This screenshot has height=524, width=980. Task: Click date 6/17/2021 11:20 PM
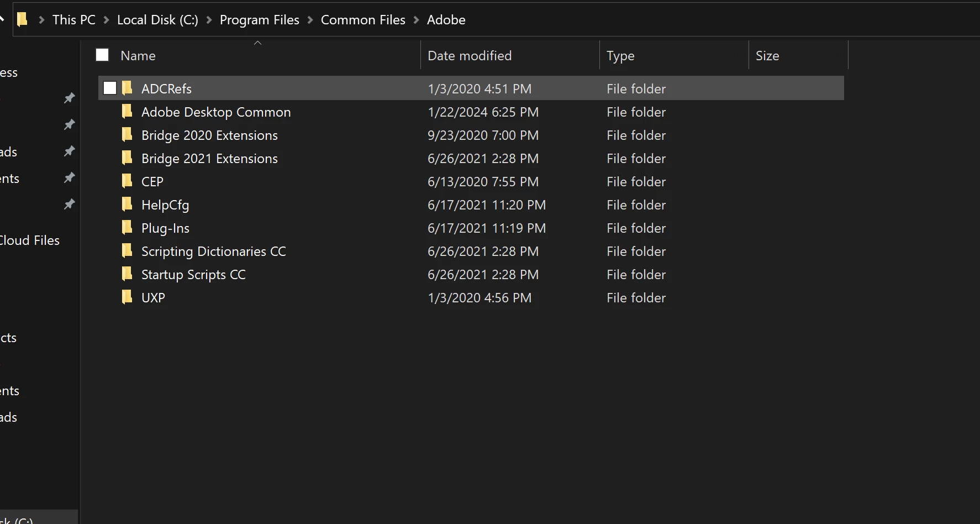[x=487, y=205]
